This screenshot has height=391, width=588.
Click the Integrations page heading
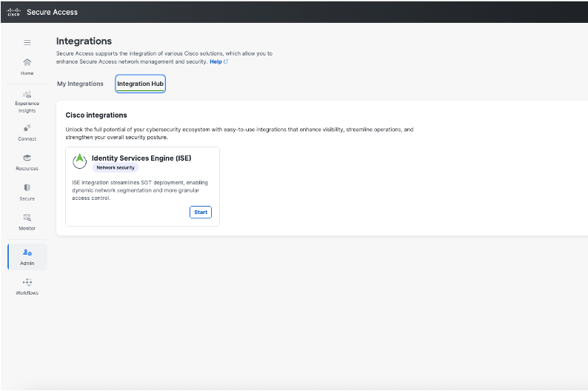[84, 41]
